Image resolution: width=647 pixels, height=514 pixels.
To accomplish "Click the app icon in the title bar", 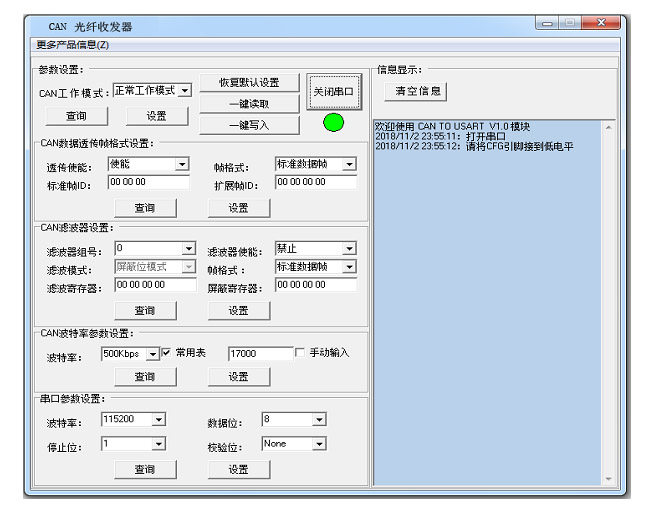I will (36, 26).
